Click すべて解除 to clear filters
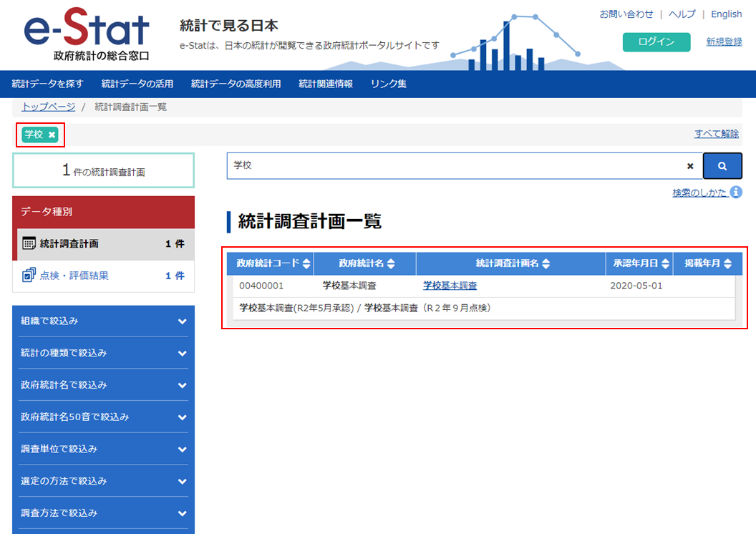Image resolution: width=756 pixels, height=534 pixels. click(x=716, y=134)
